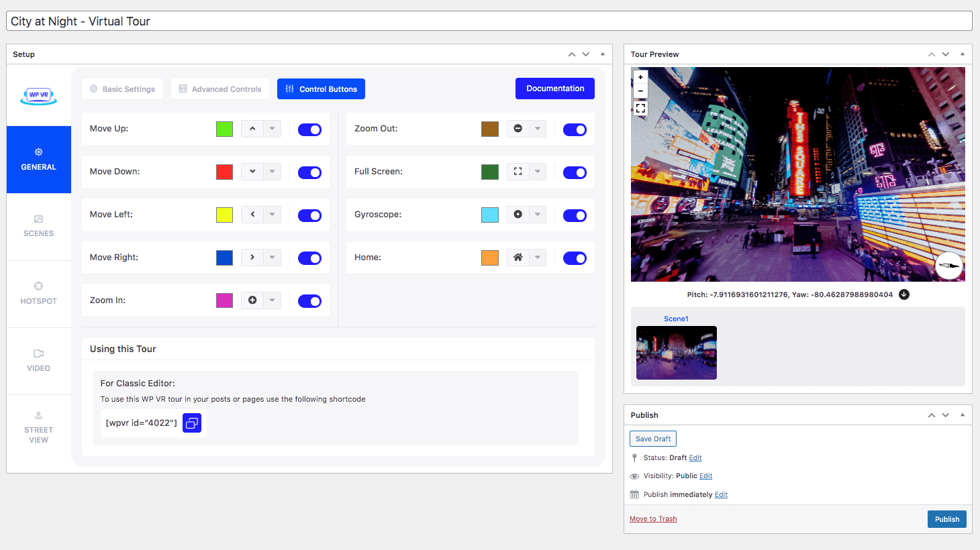980x550 pixels.
Task: Collapse the Tour Preview panel
Action: (963, 54)
